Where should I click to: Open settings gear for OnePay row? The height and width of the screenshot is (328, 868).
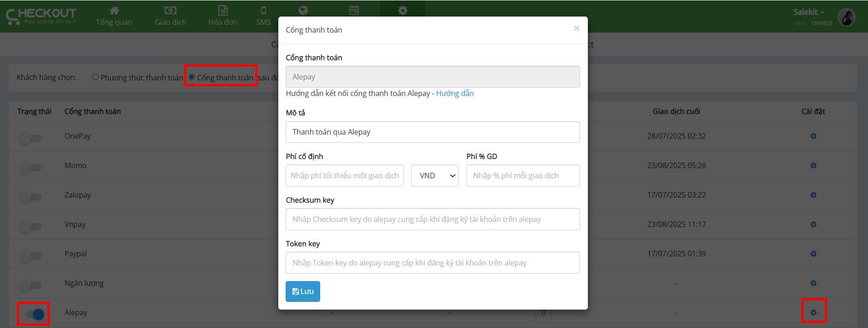pyautogui.click(x=813, y=136)
